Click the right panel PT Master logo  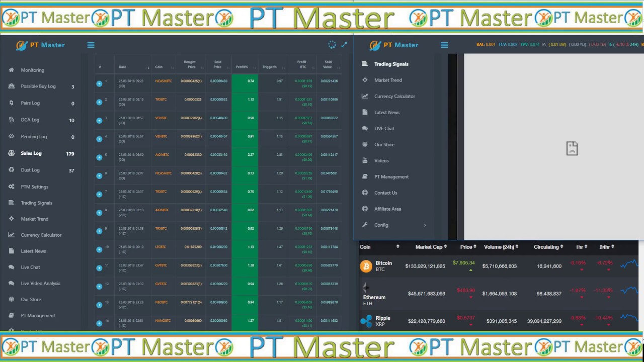pos(394,45)
